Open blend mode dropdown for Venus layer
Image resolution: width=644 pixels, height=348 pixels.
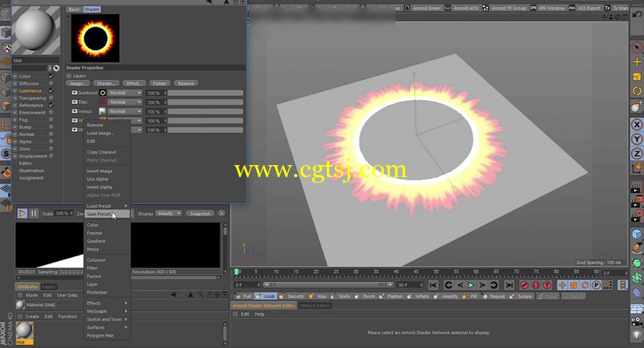click(126, 111)
